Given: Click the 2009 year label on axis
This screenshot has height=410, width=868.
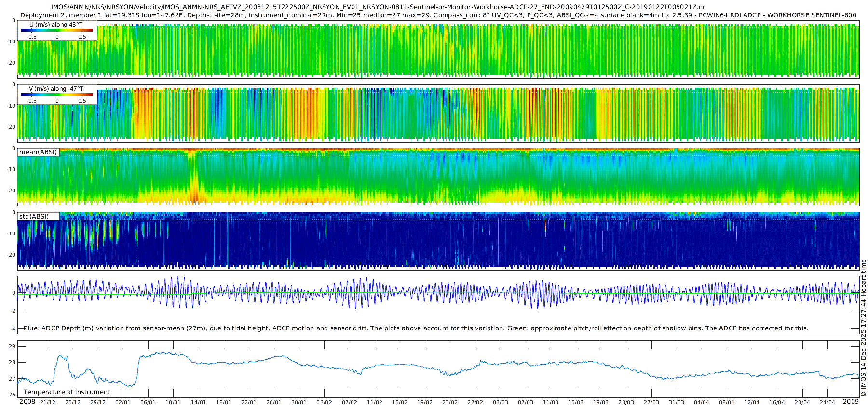Looking at the screenshot, I should pos(851,402).
